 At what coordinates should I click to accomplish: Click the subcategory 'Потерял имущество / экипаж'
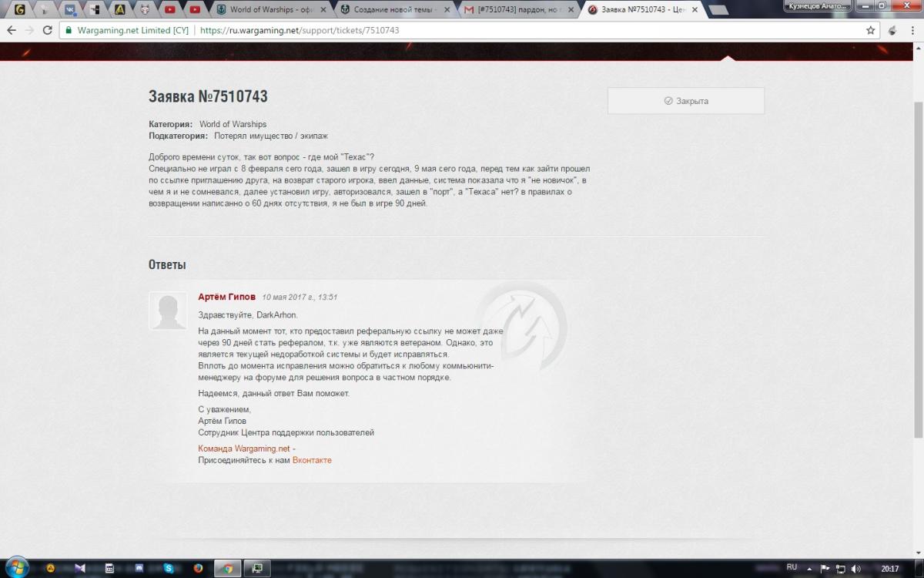point(271,136)
